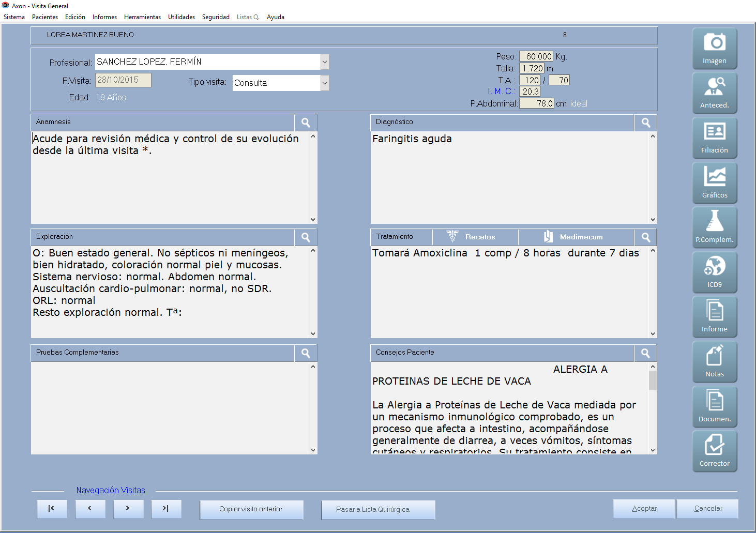Click the Peso input field
The image size is (756, 533).
536,56
